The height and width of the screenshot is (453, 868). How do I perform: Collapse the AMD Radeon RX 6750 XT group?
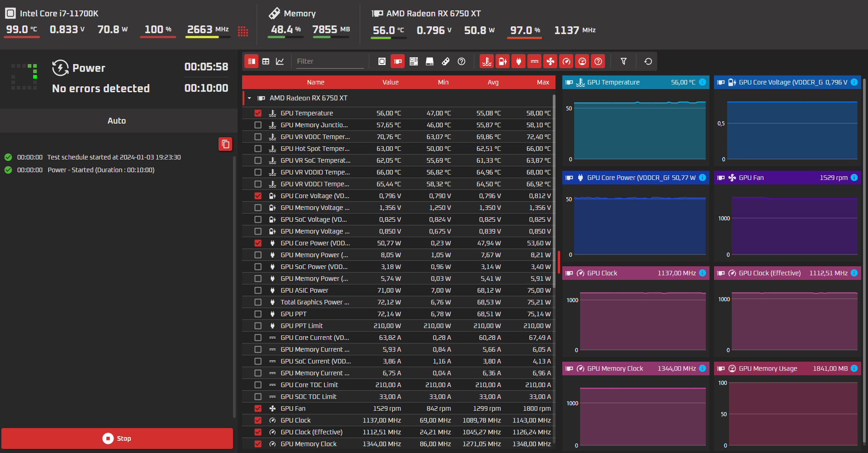point(249,98)
